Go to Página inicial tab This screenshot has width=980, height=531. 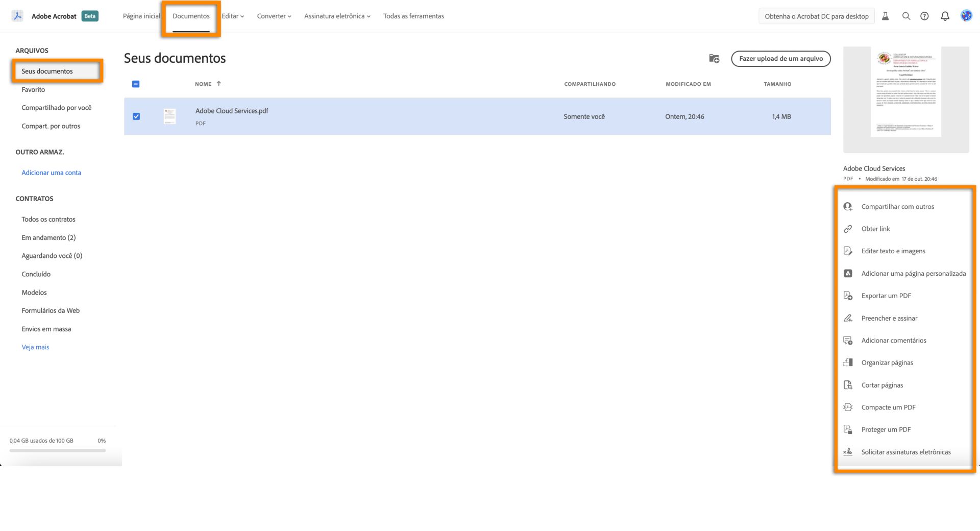[x=141, y=16]
